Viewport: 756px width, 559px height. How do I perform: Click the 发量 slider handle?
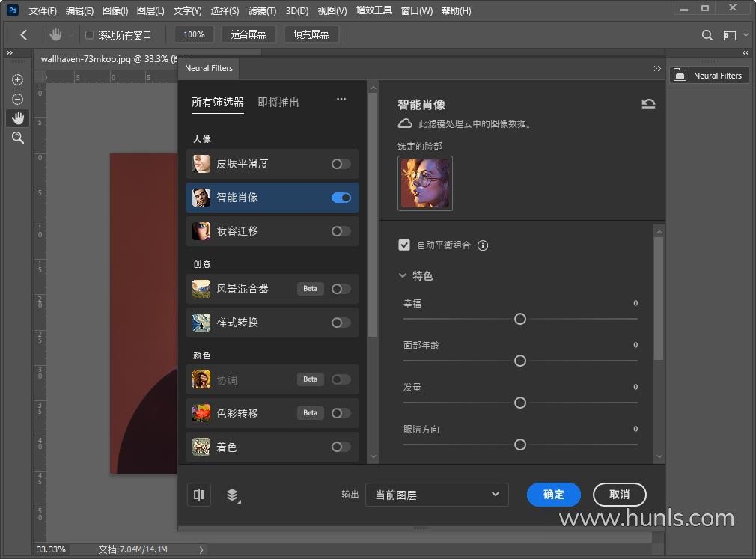coord(519,403)
